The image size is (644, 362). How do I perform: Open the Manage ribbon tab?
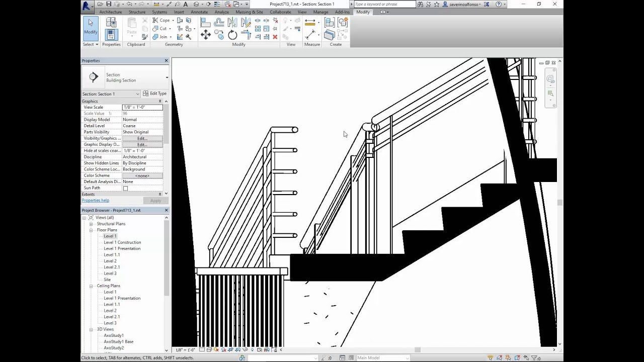coord(320,12)
